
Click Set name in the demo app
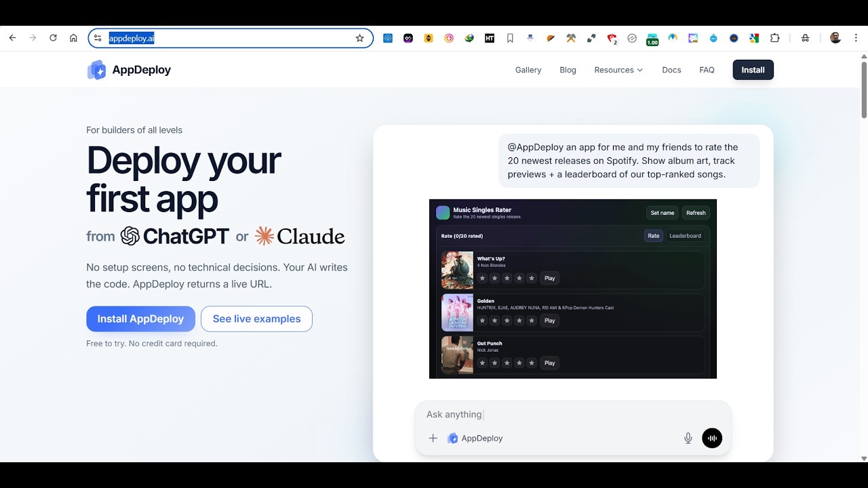click(663, 213)
